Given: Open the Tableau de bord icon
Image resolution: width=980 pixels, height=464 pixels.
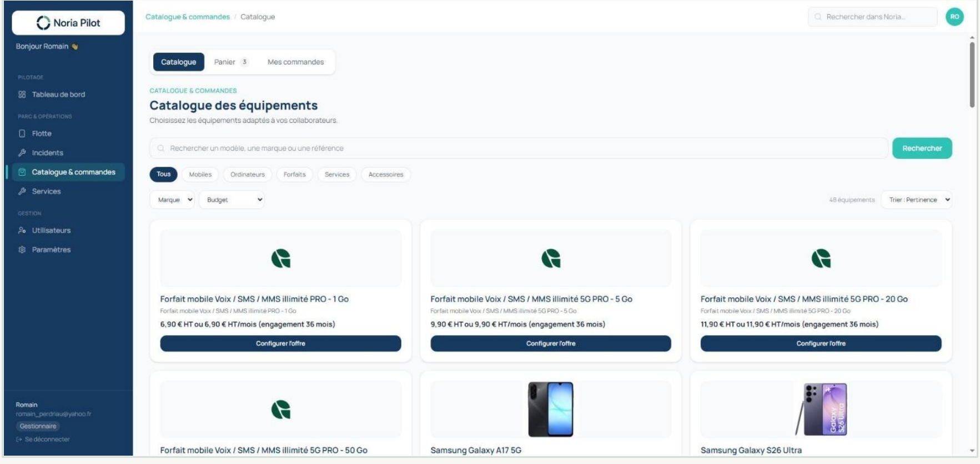Looking at the screenshot, I should click(22, 94).
